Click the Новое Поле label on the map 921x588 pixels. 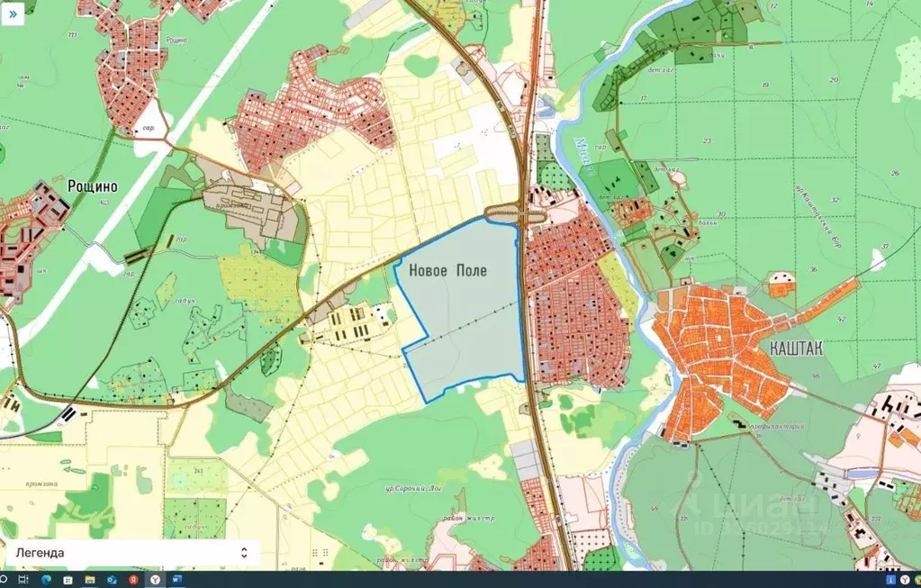pos(447,269)
